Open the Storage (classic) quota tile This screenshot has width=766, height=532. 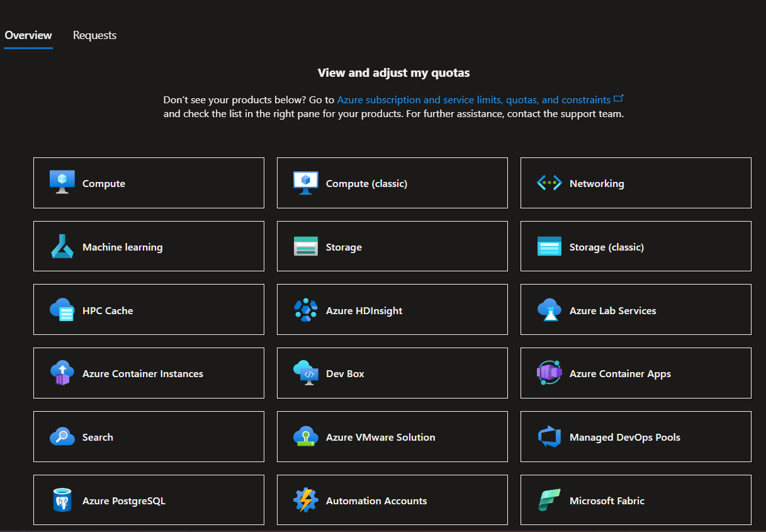tap(636, 246)
